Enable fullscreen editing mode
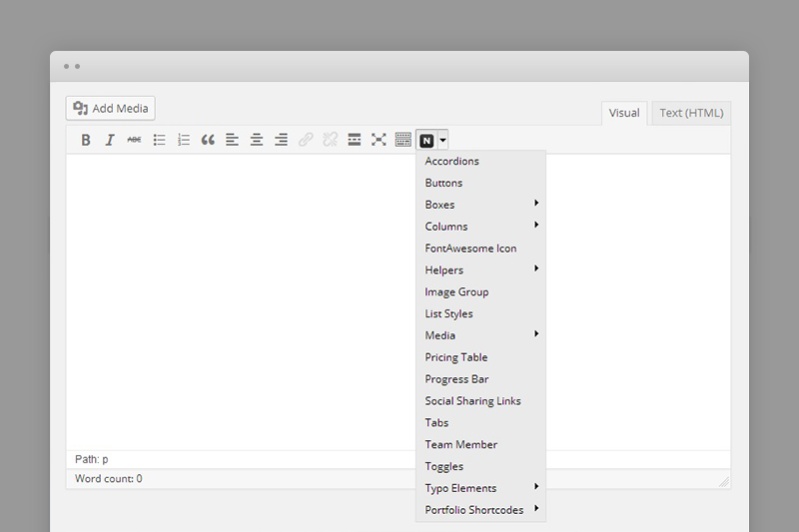This screenshot has width=799, height=532. click(x=379, y=140)
